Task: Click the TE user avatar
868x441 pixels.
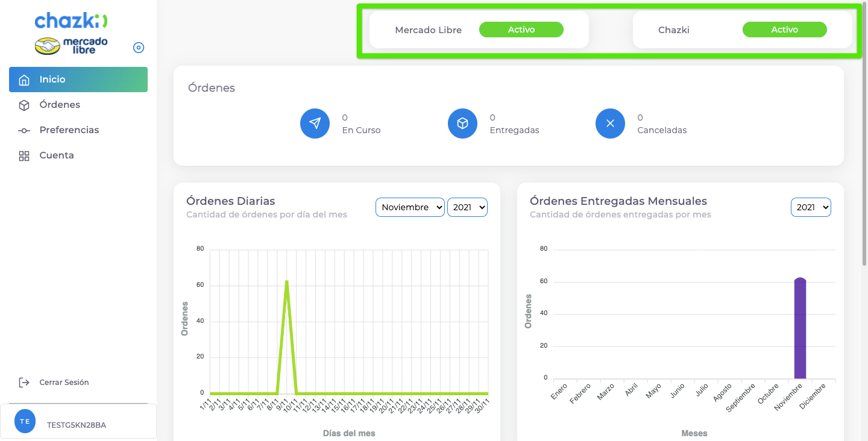Action: pyautogui.click(x=25, y=422)
